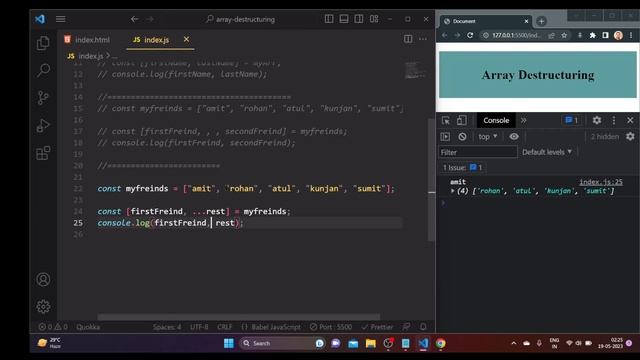
Task: Open a new Chrome tab
Action: pos(541,21)
